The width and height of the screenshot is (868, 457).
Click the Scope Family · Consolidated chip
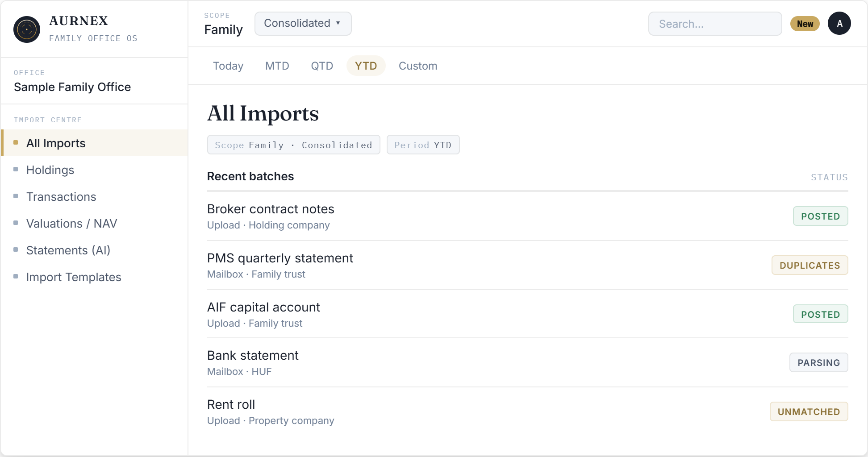point(294,145)
